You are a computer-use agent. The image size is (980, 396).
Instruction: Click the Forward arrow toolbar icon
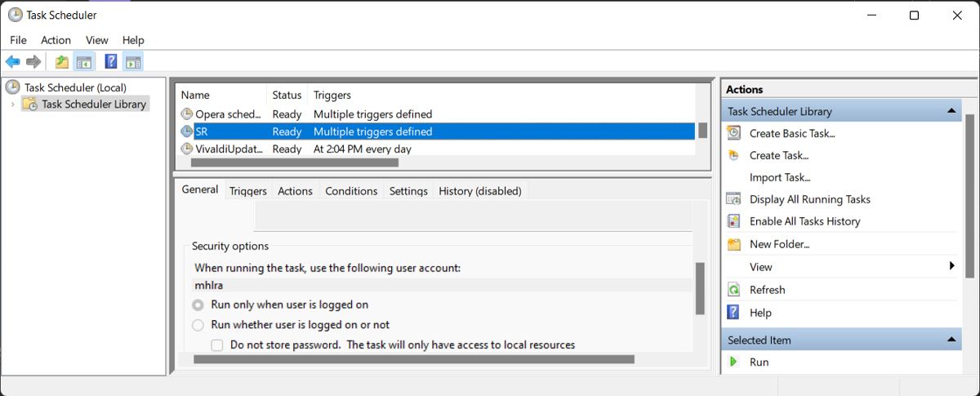pyautogui.click(x=33, y=61)
